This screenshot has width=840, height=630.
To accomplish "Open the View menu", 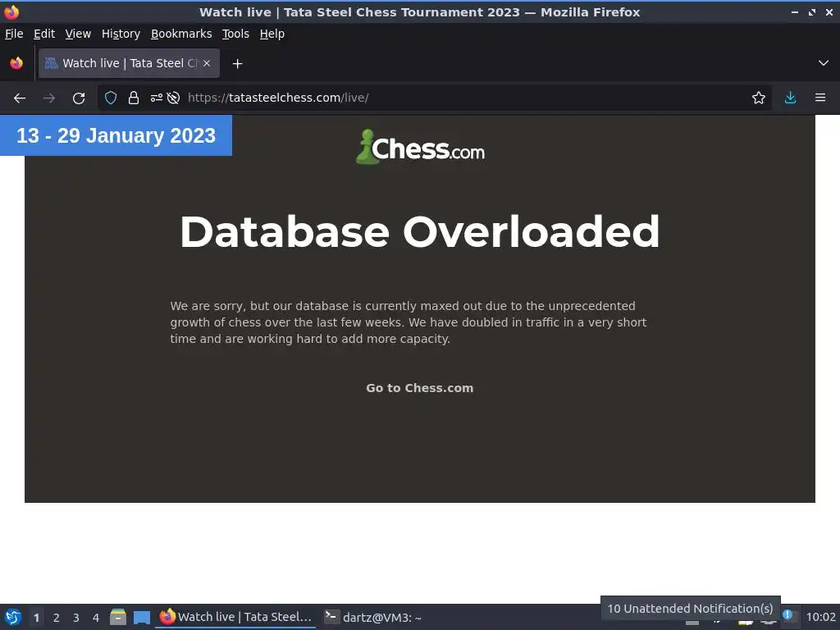I will click(78, 34).
